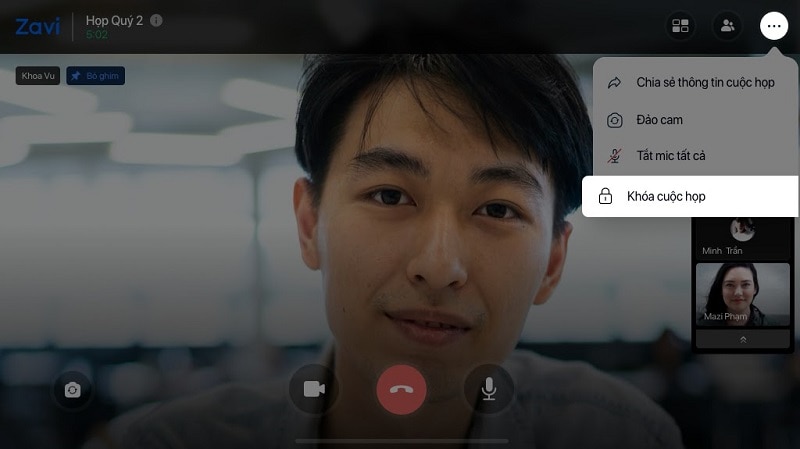
Task: Toggle the video camera off
Action: tap(314, 389)
